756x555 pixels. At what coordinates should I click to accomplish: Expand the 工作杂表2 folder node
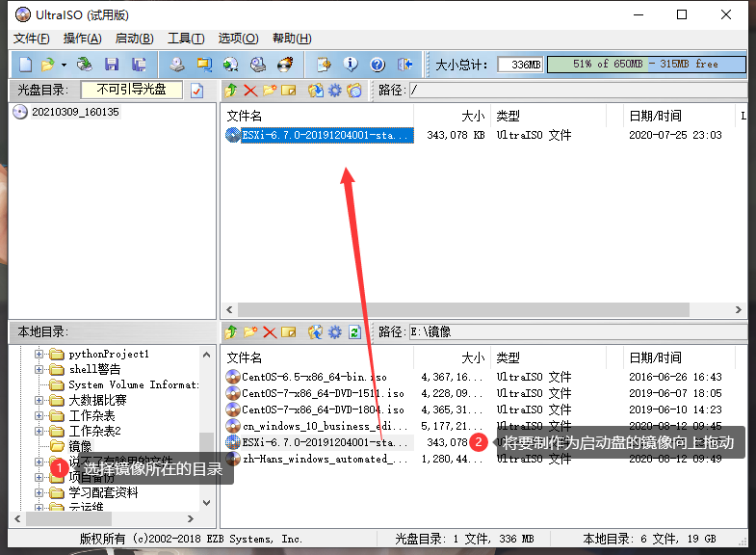coord(39,431)
